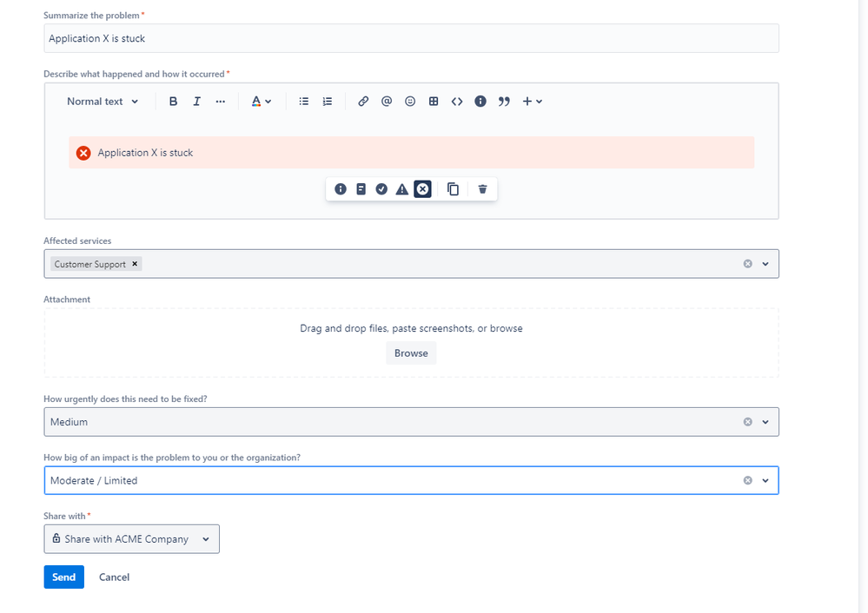
Task: Insert a numbered list
Action: pyautogui.click(x=328, y=102)
